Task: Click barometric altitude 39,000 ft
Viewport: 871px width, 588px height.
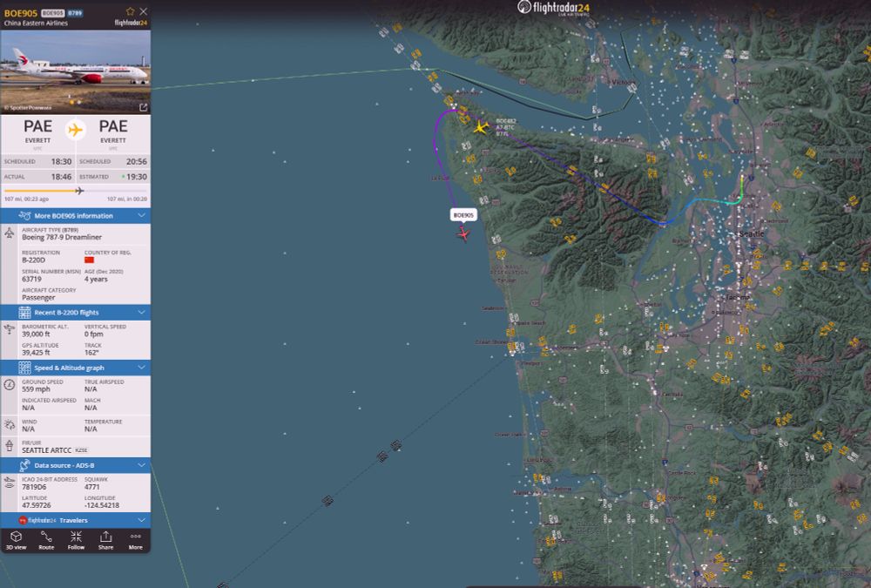Action: click(x=36, y=334)
